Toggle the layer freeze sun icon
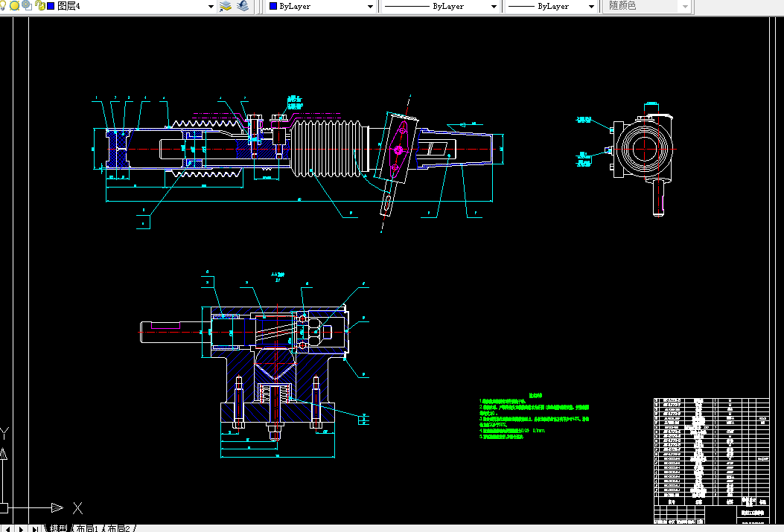This screenshot has width=784, height=532. coord(15,6)
